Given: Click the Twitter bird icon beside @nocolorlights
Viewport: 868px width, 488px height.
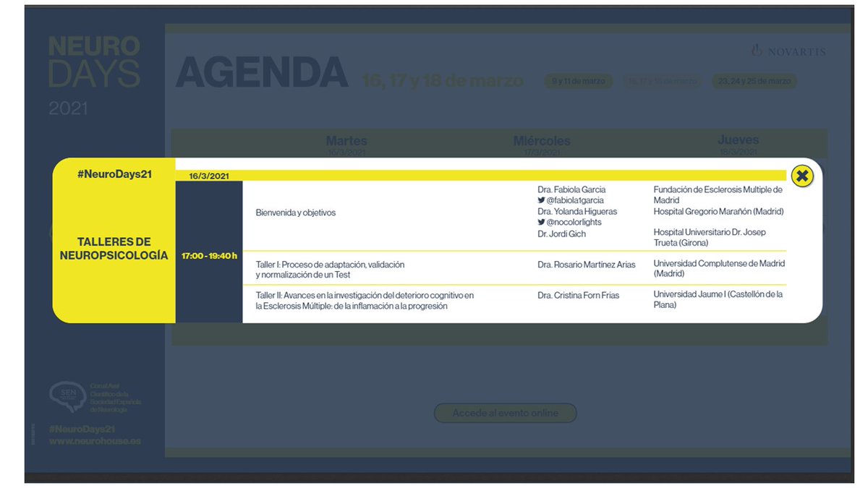Looking at the screenshot, I should pyautogui.click(x=541, y=222).
